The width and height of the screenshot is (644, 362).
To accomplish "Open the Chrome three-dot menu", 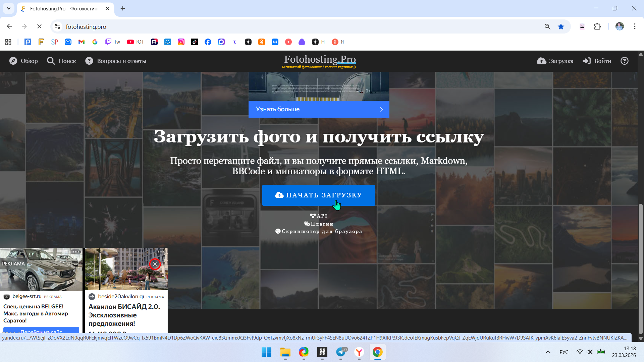I will point(635,26).
